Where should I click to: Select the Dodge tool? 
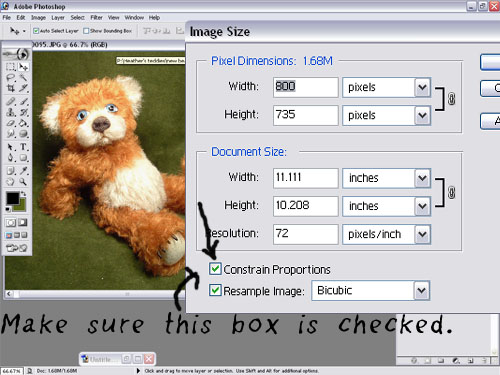(x=23, y=134)
